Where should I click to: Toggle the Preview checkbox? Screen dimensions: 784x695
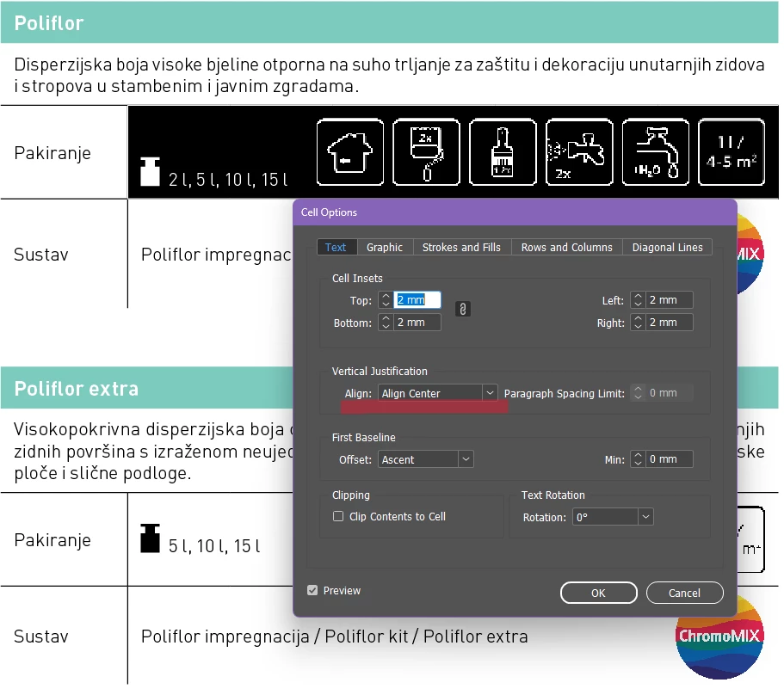pos(312,591)
